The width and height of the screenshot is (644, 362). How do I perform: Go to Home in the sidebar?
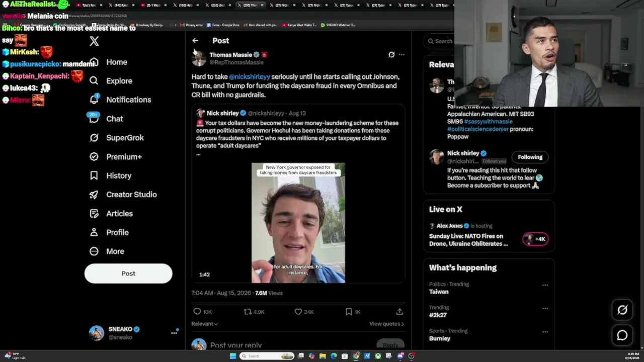[x=117, y=62]
